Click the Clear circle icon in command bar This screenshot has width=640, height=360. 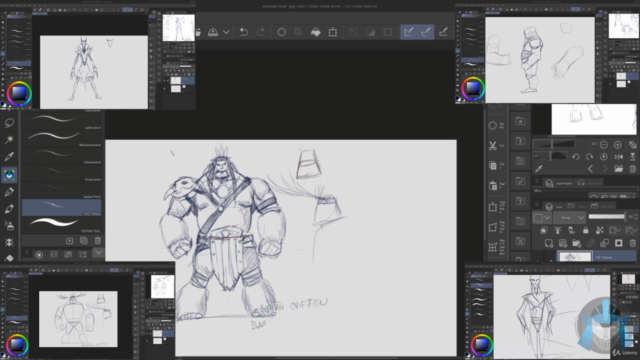(282, 32)
